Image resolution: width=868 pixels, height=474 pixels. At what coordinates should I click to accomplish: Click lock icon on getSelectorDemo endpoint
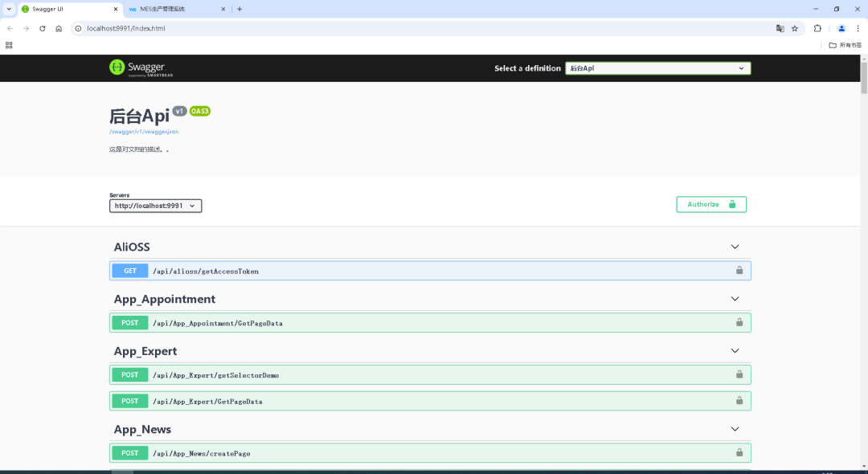click(x=739, y=374)
